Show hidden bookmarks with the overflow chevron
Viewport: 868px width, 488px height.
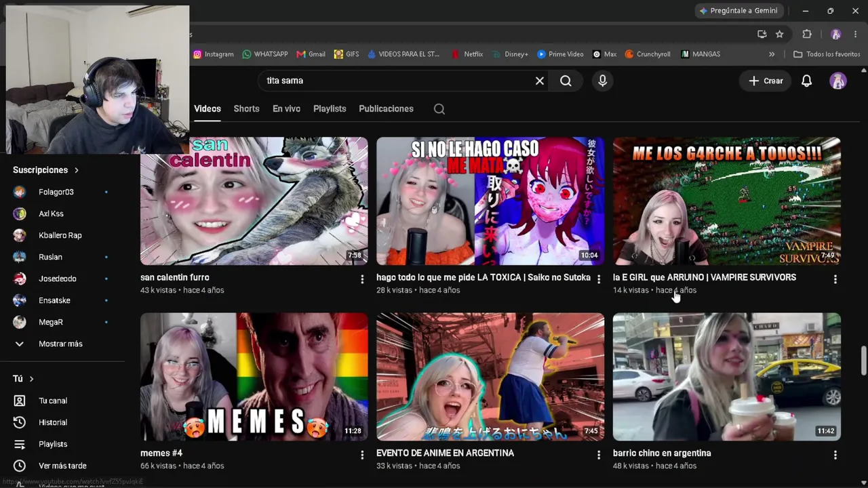coord(772,54)
